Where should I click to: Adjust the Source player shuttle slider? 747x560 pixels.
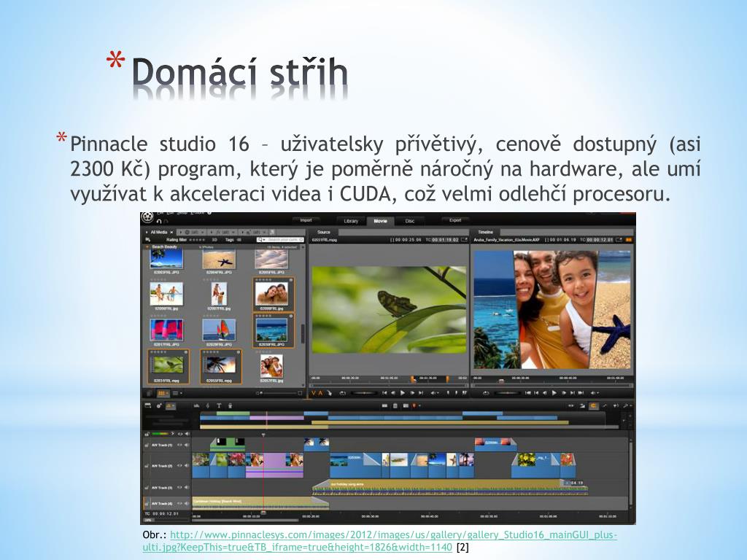pyautogui.click(x=364, y=393)
